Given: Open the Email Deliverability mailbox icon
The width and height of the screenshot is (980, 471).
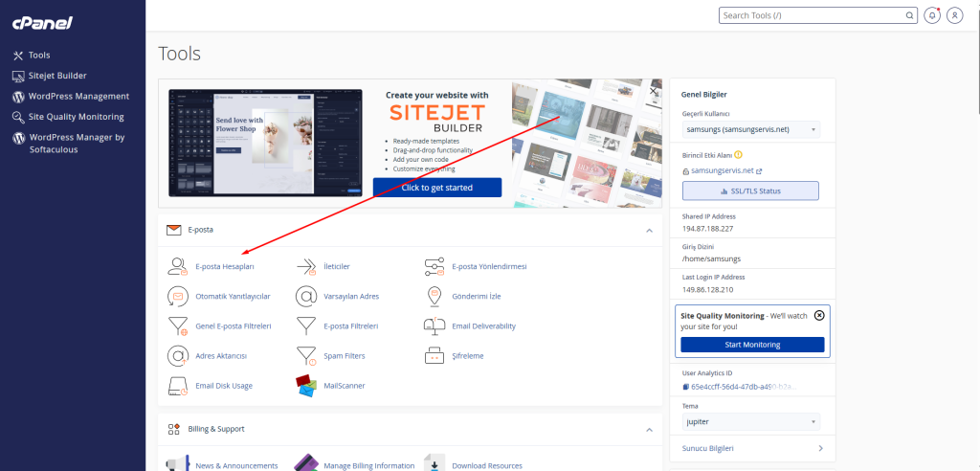Looking at the screenshot, I should [434, 325].
